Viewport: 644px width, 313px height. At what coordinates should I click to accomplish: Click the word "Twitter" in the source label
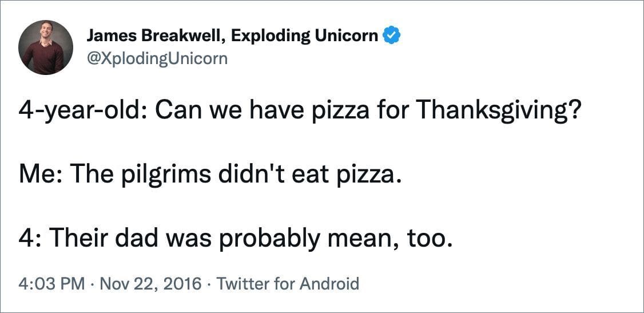point(241,283)
